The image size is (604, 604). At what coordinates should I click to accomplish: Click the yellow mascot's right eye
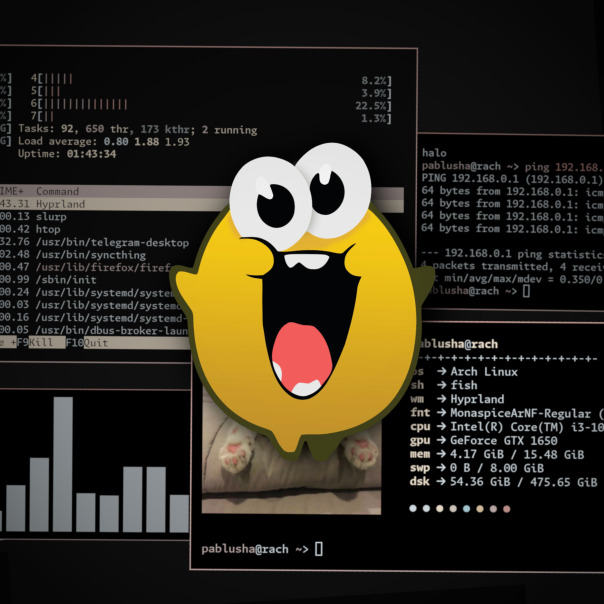334,190
